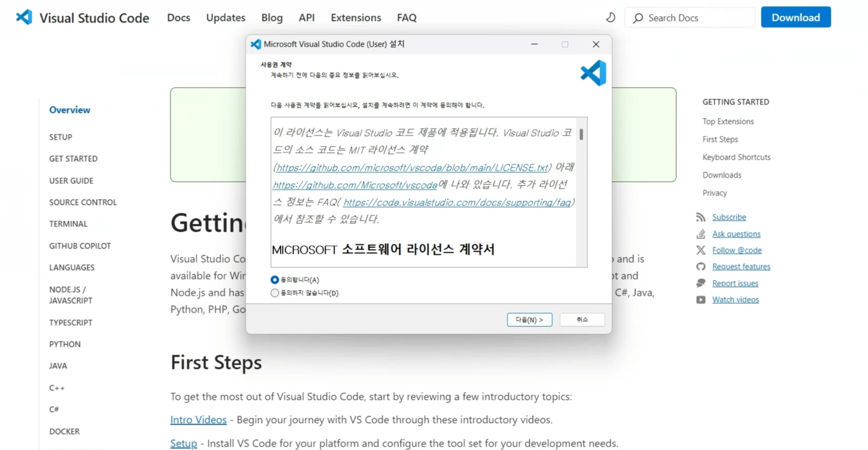Click the speech bubble icon beside Report issues
Image resolution: width=868 pixels, height=450 pixels.
point(701,283)
